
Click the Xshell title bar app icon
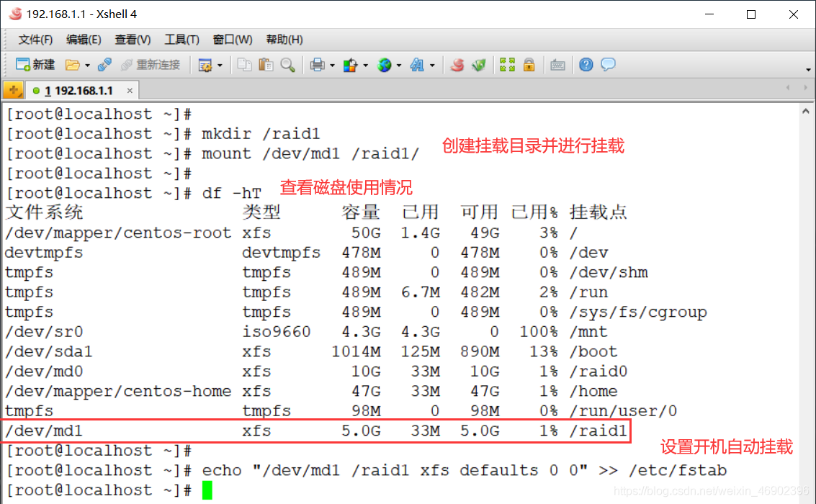(x=16, y=14)
